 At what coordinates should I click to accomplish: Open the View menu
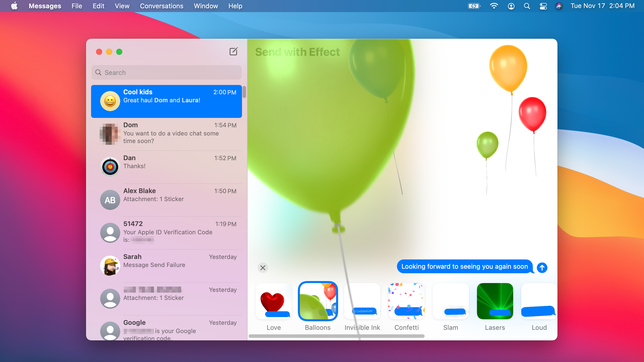[122, 6]
